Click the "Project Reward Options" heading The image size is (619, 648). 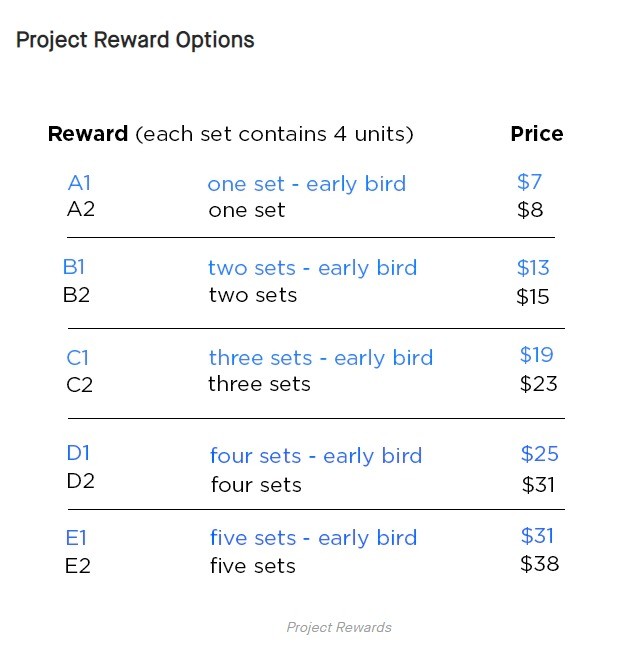click(x=135, y=41)
